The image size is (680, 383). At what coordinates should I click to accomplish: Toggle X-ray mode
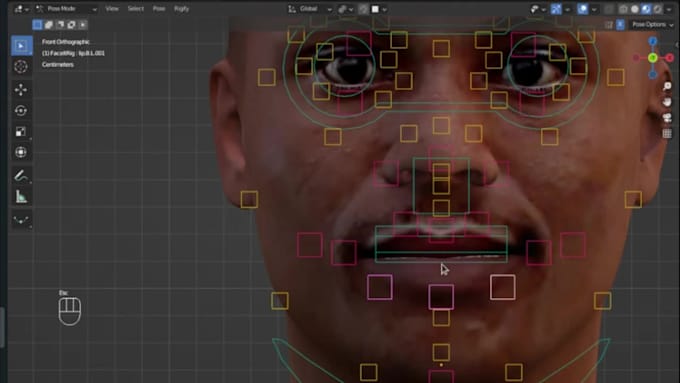tap(608, 9)
